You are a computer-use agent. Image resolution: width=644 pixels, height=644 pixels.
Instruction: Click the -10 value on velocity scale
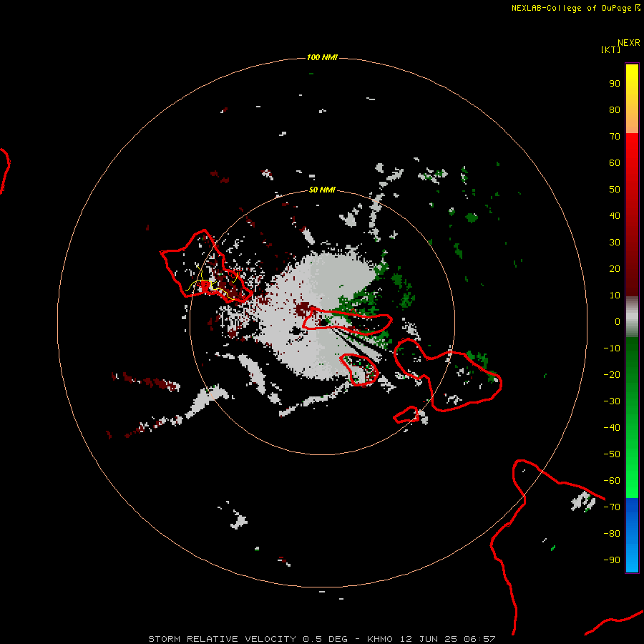click(612, 348)
